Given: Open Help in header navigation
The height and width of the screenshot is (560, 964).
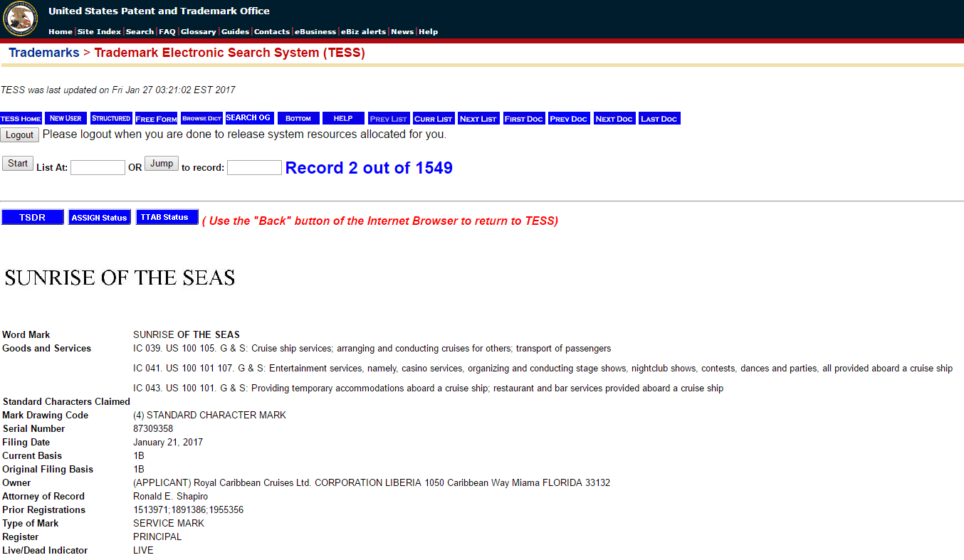Looking at the screenshot, I should [x=428, y=31].
